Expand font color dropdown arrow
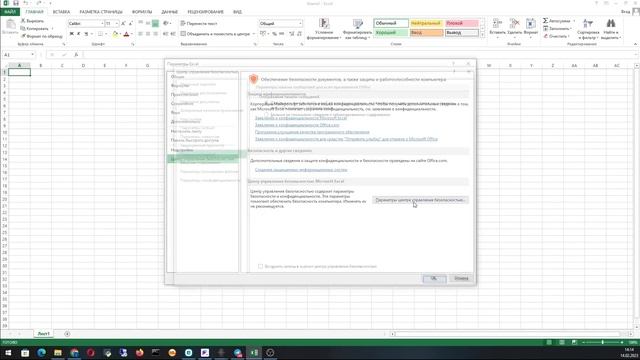 click(131, 34)
